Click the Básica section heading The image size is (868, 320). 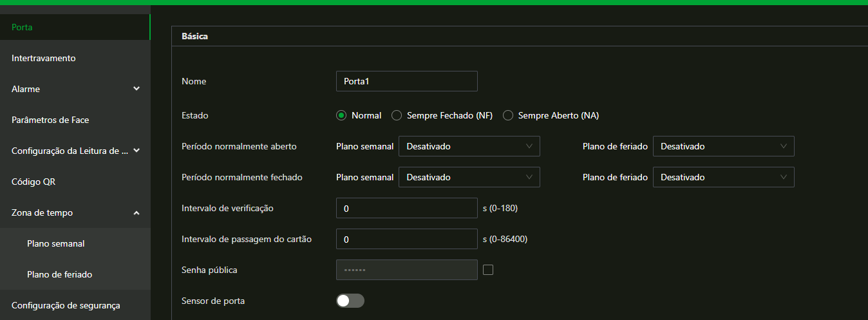(195, 37)
